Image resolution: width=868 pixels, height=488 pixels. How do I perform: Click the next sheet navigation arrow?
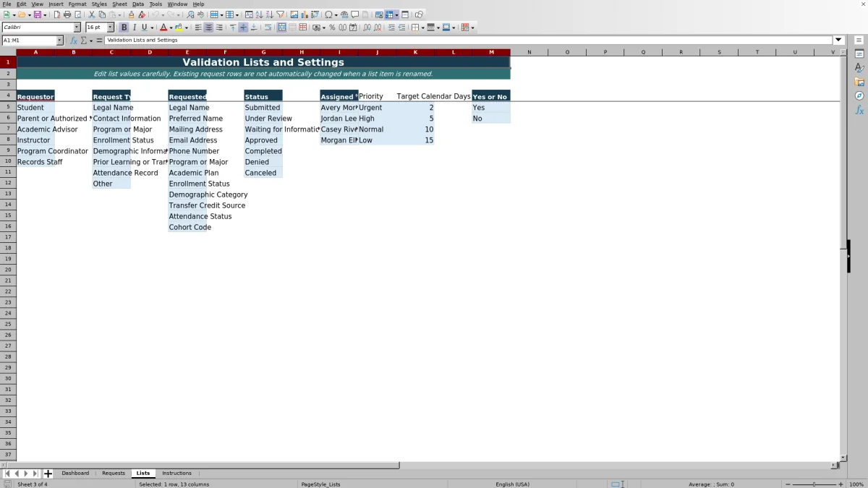pyautogui.click(x=26, y=474)
